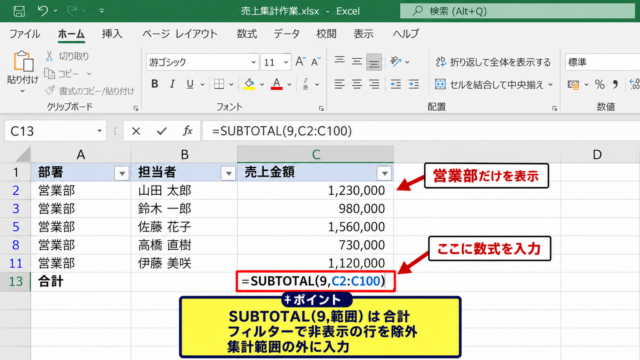Expand the borders dropdown arrow

coord(231,84)
